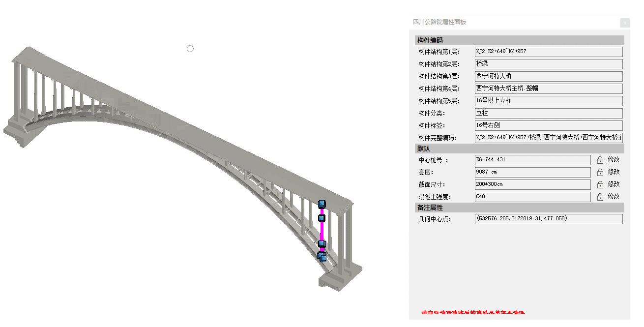Viewport: 644px width, 327px height.
Task: Click the circular orbit widget at top of viewport
Action: pyautogui.click(x=190, y=49)
